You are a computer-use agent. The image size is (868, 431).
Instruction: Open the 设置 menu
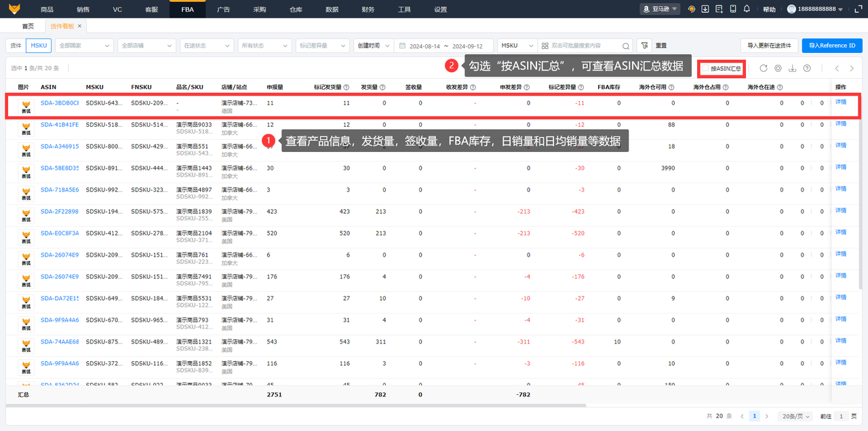coord(441,10)
